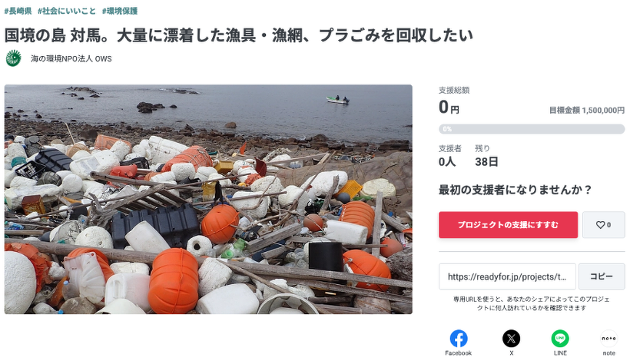
Task: Open the beach debris project photo
Action: (208, 199)
